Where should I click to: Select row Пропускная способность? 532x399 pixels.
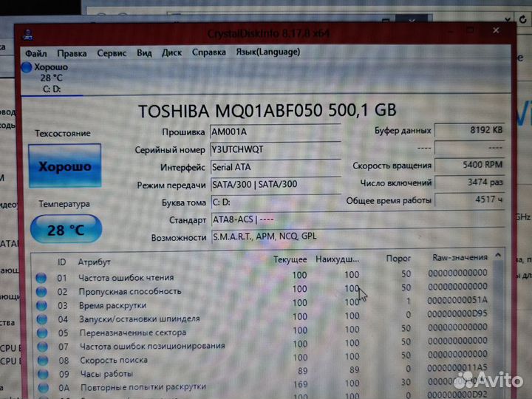point(263,290)
